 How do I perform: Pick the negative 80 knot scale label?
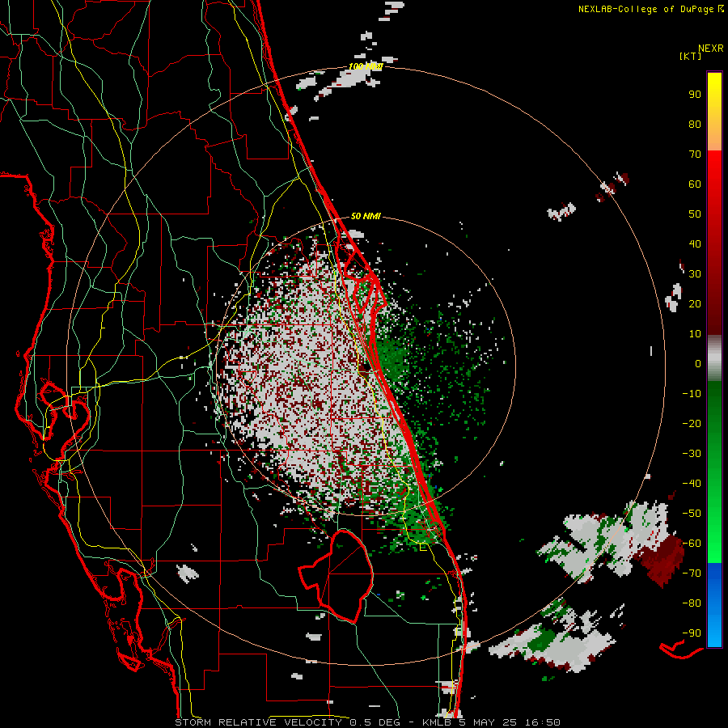click(x=692, y=603)
